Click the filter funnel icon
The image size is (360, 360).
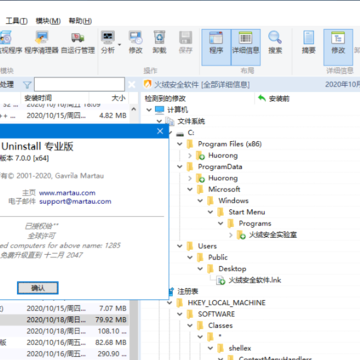click(27, 85)
